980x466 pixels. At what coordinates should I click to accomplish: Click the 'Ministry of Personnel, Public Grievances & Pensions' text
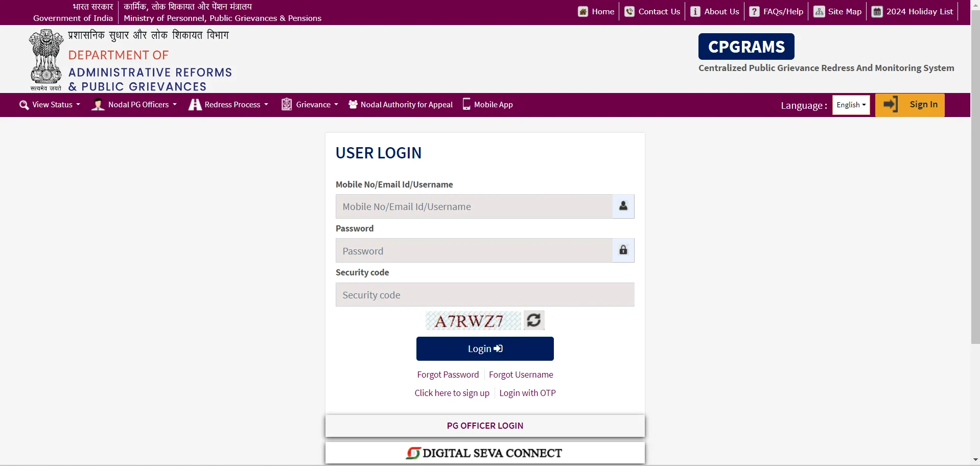click(x=222, y=18)
